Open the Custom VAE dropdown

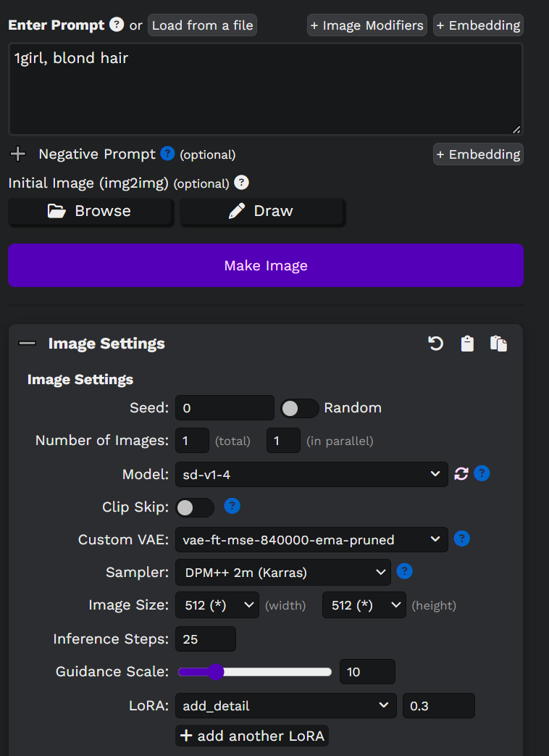[x=311, y=539]
